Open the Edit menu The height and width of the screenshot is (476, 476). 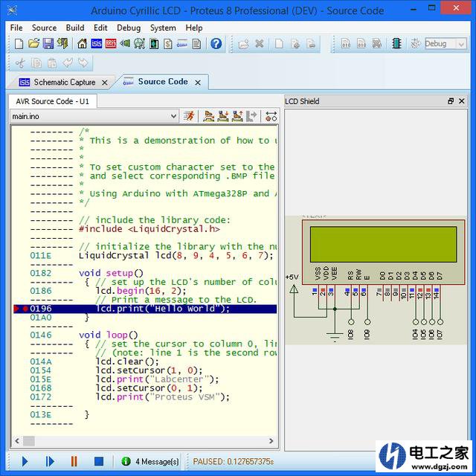pyautogui.click(x=100, y=28)
